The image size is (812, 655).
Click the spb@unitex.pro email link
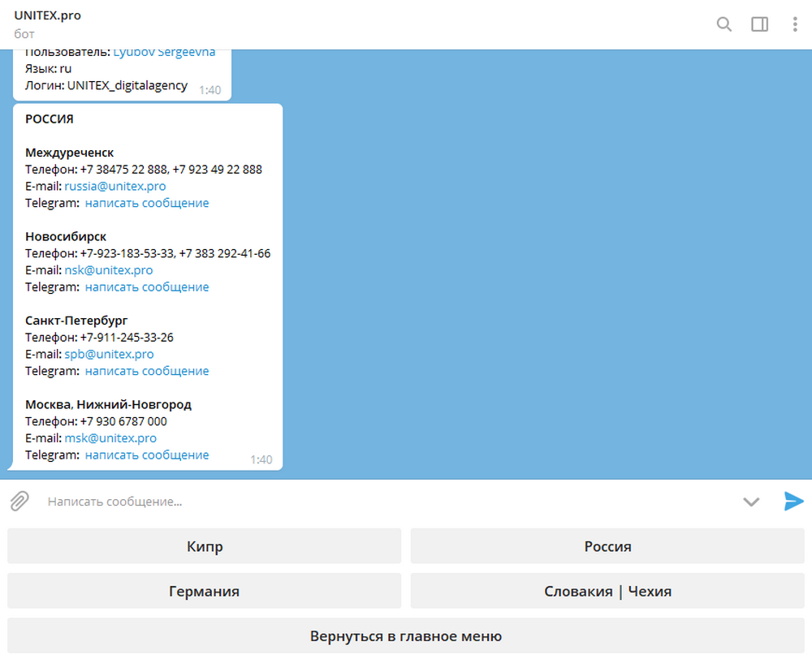(109, 354)
